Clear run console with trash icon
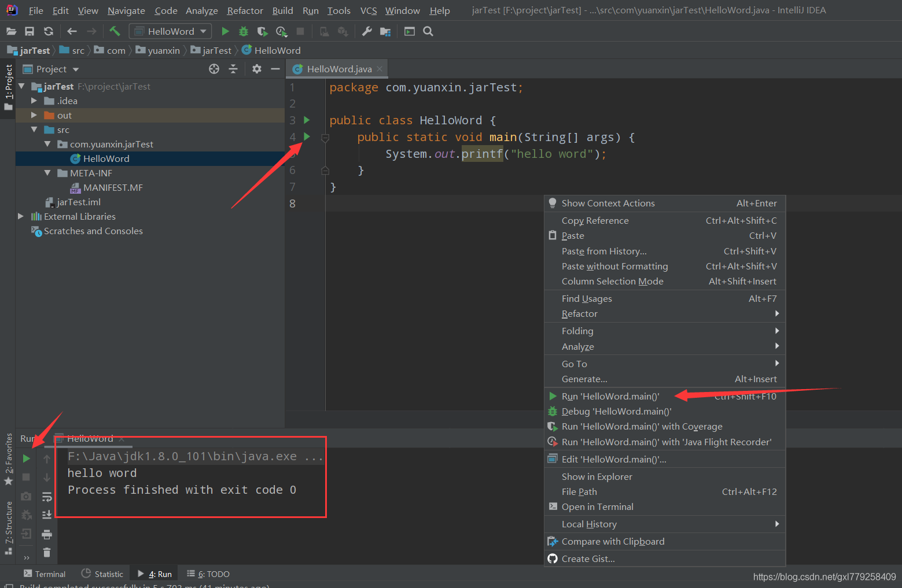The image size is (902, 588). (x=47, y=552)
